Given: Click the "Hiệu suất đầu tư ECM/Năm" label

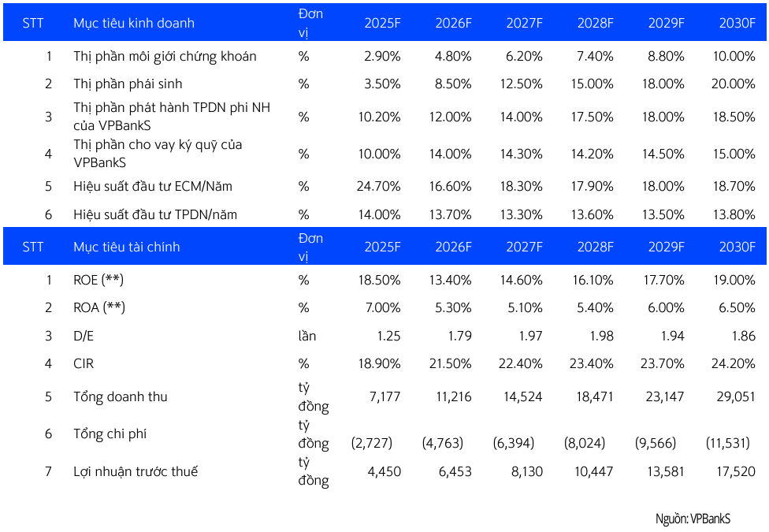Looking at the screenshot, I should point(153,187).
